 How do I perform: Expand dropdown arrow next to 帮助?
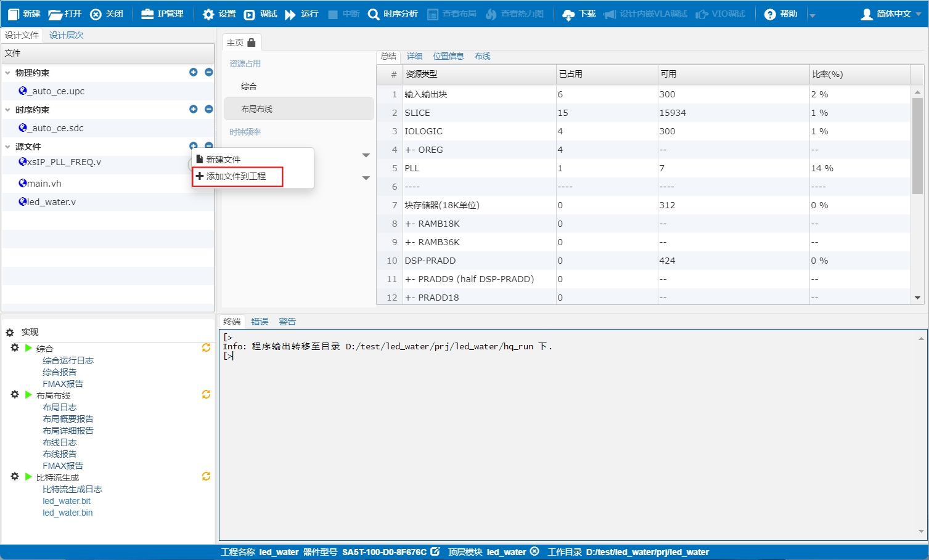pyautogui.click(x=812, y=15)
